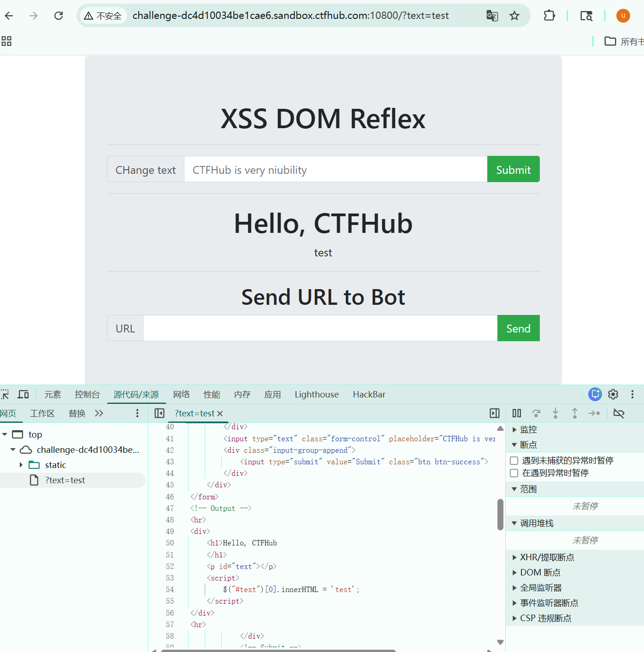Image resolution: width=644 pixels, height=652 pixels.
Task: Collapse the challenge-dc4d10034be domain node
Action: pyautogui.click(x=13, y=450)
